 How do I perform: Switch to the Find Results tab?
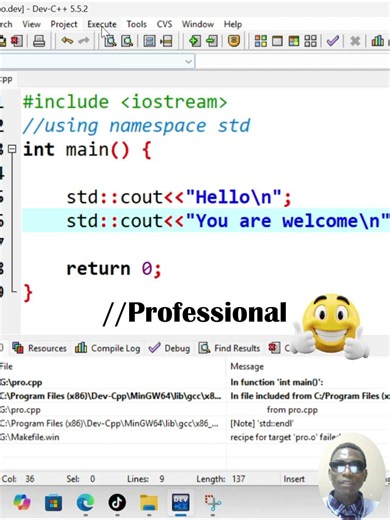click(x=229, y=348)
